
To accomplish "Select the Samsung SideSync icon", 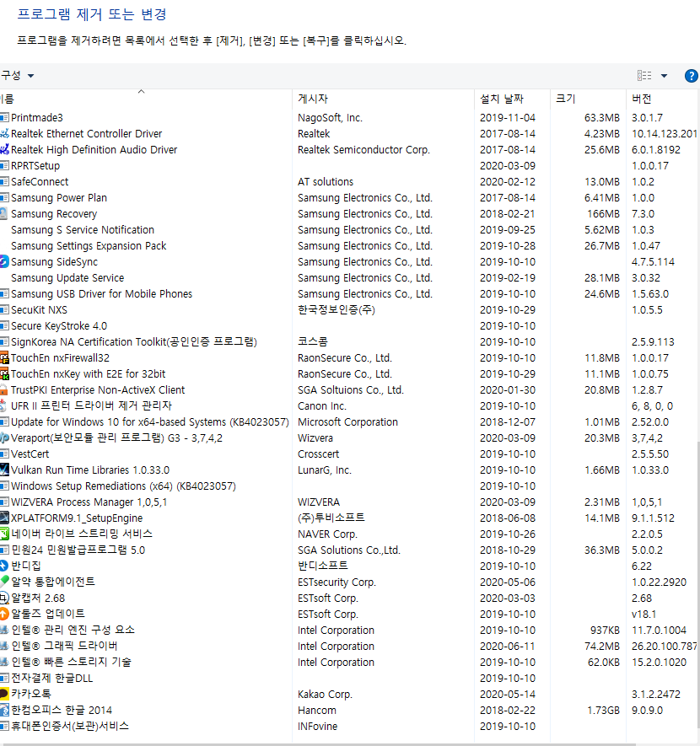I will (4, 261).
